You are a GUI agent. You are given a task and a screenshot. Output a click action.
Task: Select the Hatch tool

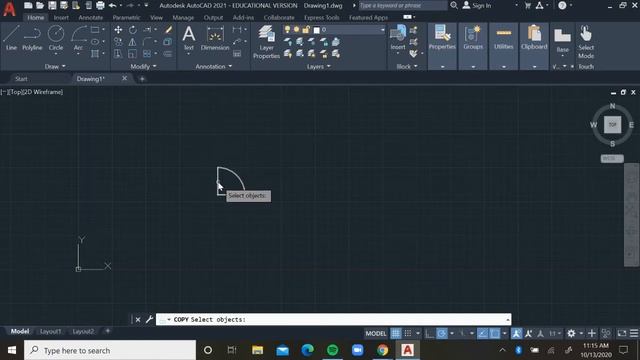point(95,54)
